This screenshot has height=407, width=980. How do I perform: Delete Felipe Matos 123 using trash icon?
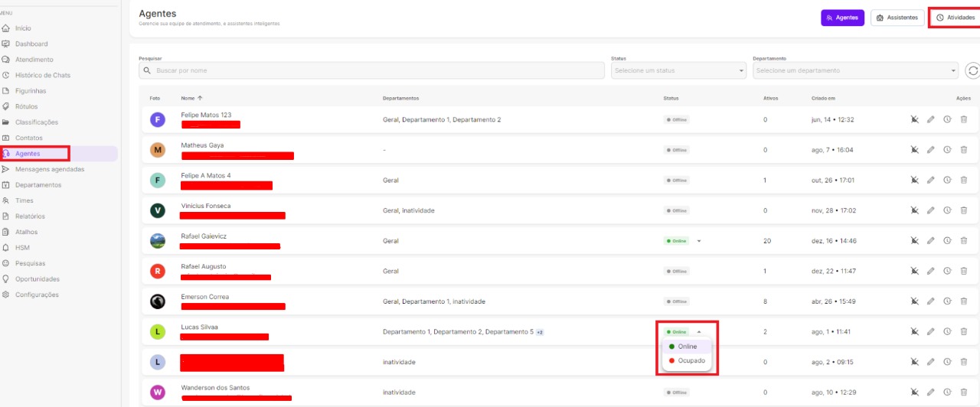tap(964, 119)
